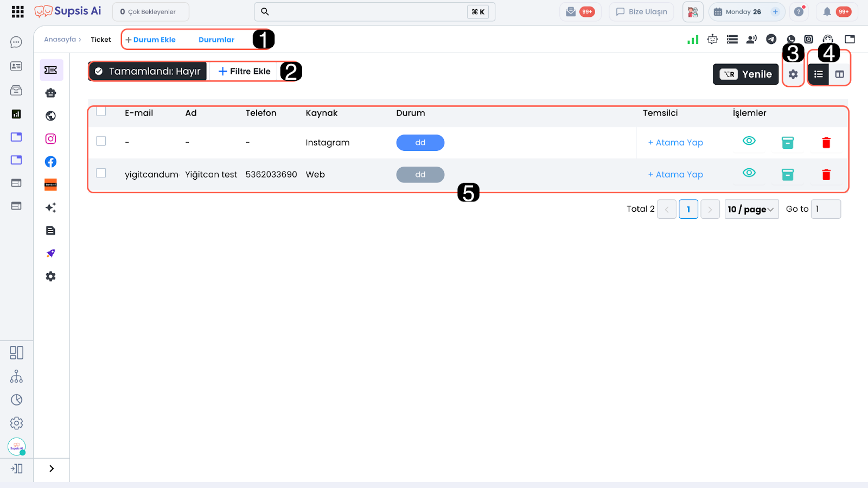Delete the Instagram ticket with trash icon
Image resolution: width=868 pixels, height=488 pixels.
tap(826, 143)
